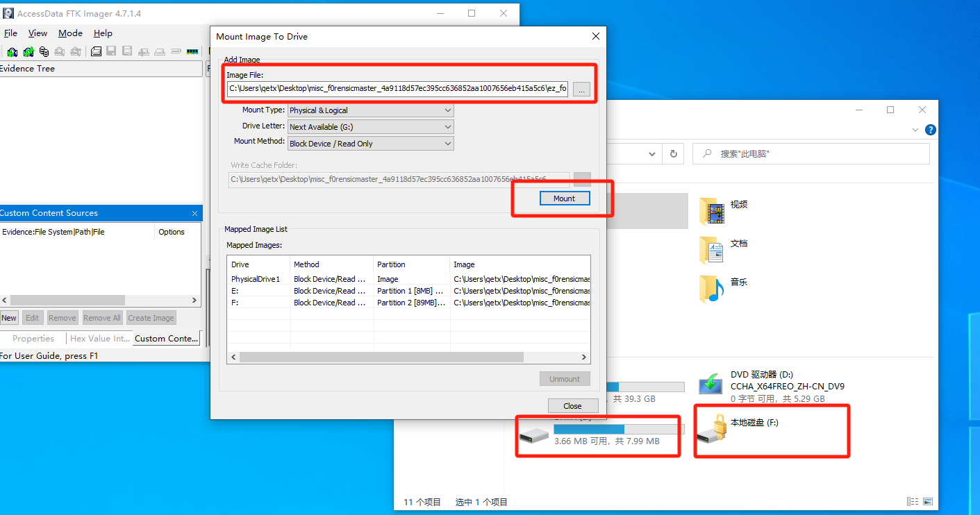This screenshot has height=515, width=980.
Task: Select the 7.99 MB drive icon
Action: [x=533, y=435]
